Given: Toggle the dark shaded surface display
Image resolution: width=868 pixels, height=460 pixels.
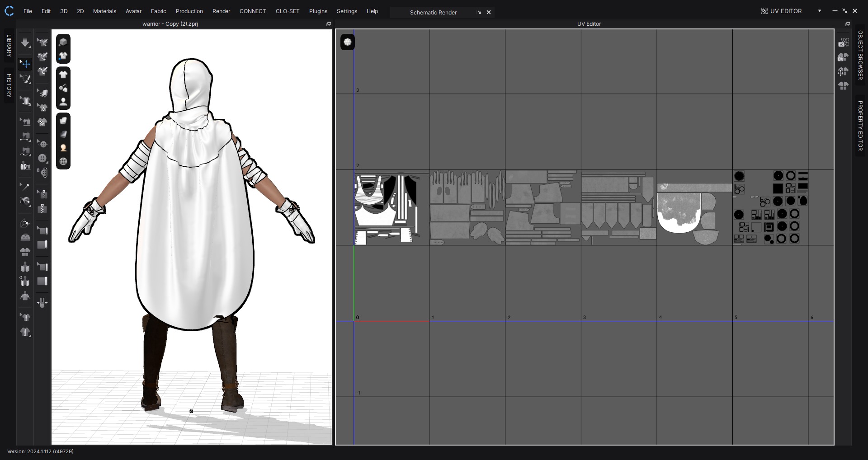Looking at the screenshot, I should tap(63, 134).
